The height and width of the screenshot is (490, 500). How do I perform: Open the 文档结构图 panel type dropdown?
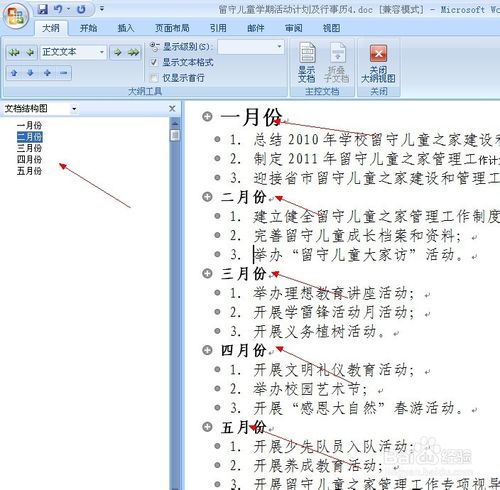(x=74, y=109)
